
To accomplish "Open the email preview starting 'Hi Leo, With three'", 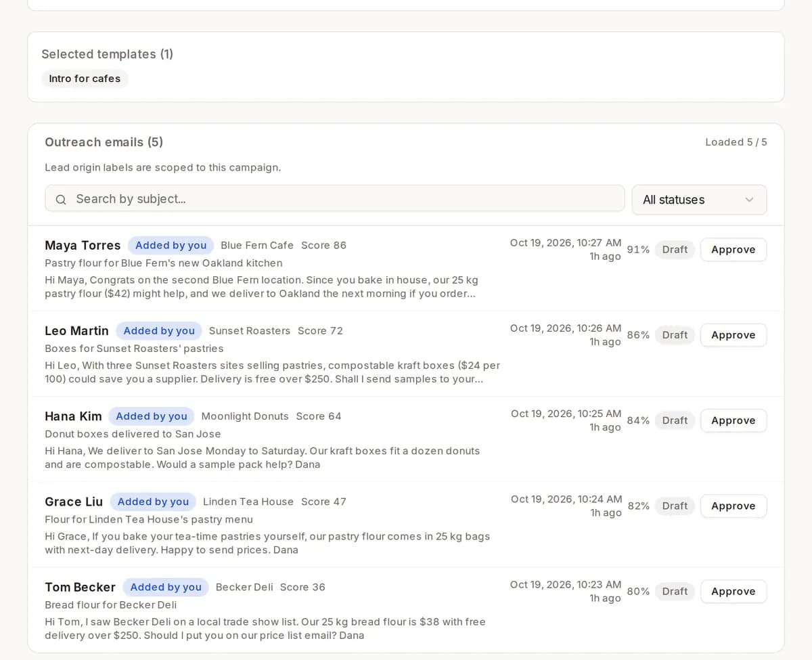I will 273,372.
